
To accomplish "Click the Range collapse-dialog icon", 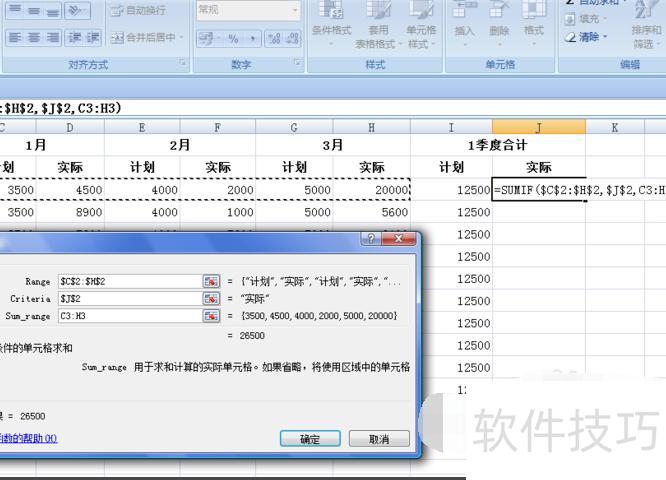I will point(211,282).
